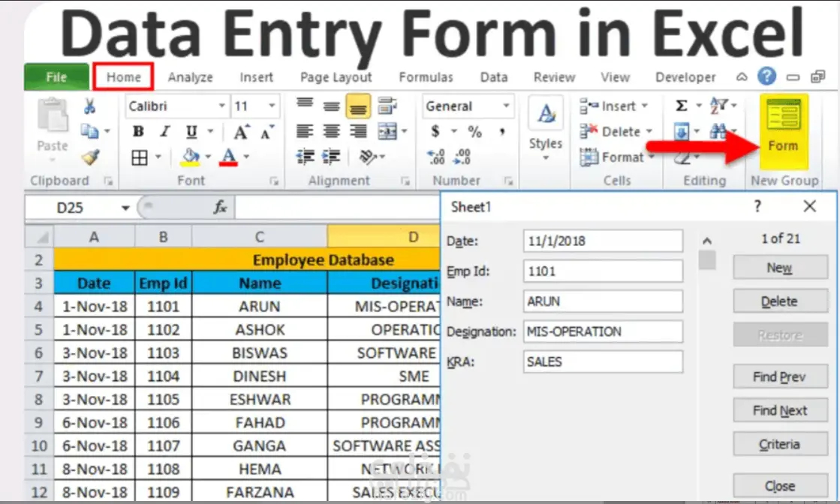Click the AutoSum sigma icon
This screenshot has width=840, height=504.
pos(682,106)
